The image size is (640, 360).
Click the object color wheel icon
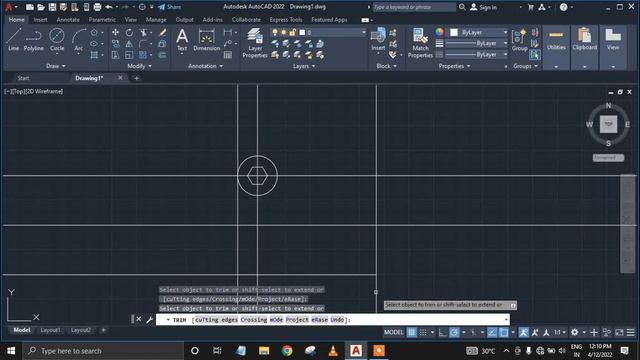coord(439,32)
